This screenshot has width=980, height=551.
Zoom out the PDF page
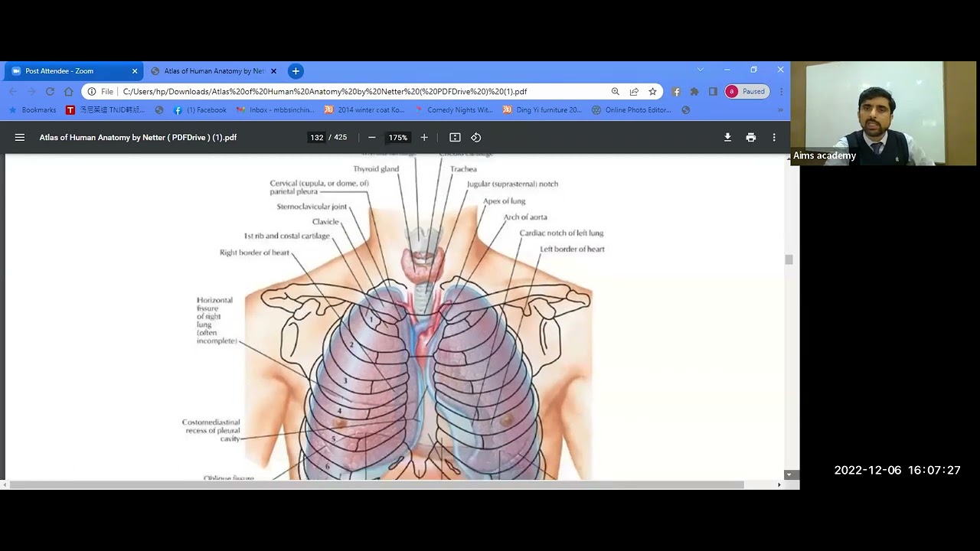372,138
